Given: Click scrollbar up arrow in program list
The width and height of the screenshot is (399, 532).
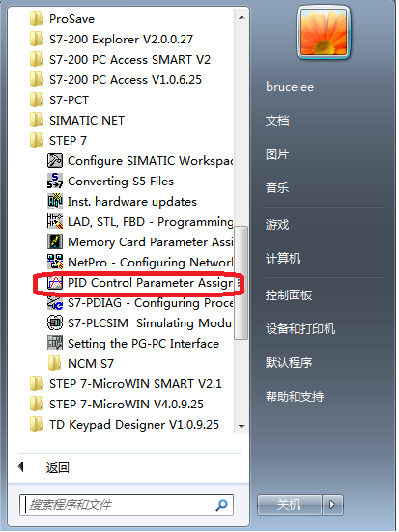Looking at the screenshot, I should (x=242, y=17).
